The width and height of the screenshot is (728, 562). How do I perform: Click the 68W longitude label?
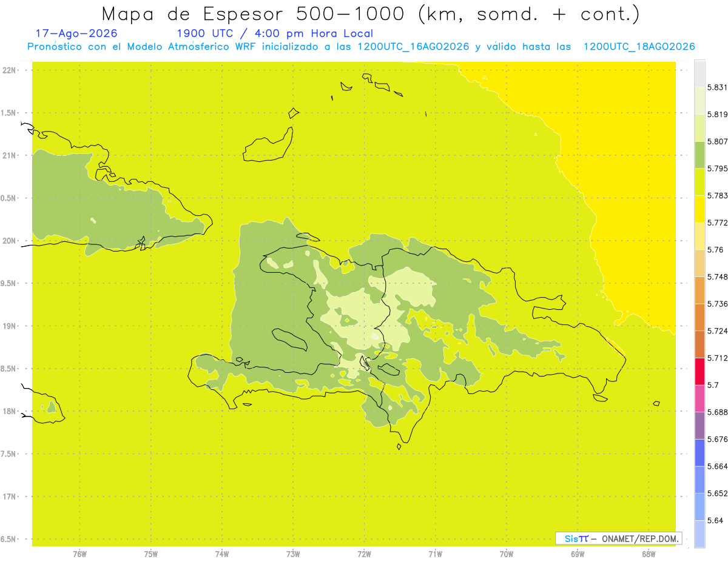(649, 554)
